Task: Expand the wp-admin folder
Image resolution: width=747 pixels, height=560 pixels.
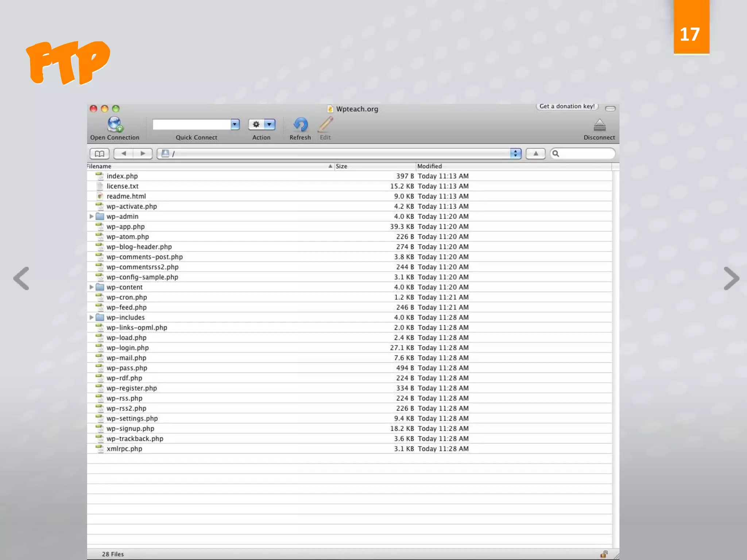Action: pyautogui.click(x=92, y=216)
